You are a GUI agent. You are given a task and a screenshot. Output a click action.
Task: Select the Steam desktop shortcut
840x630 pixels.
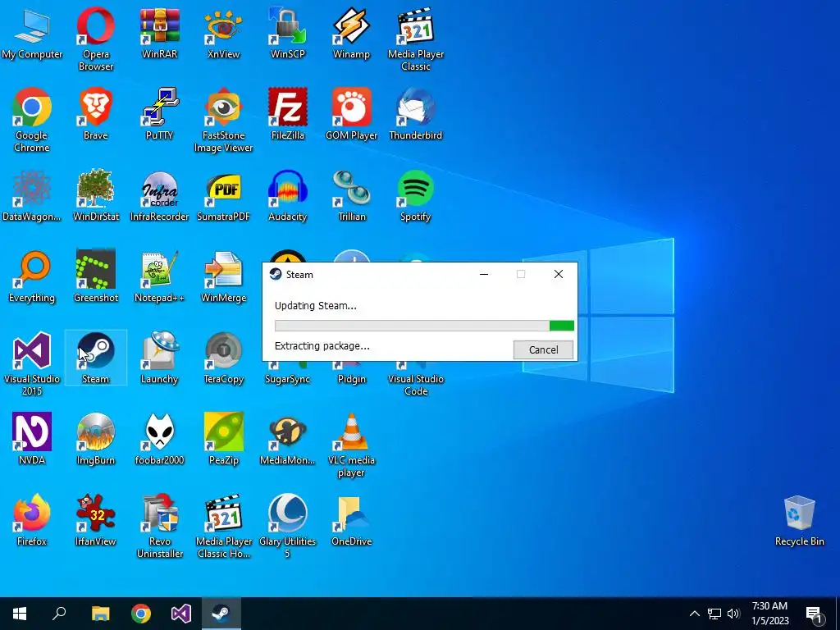point(95,358)
